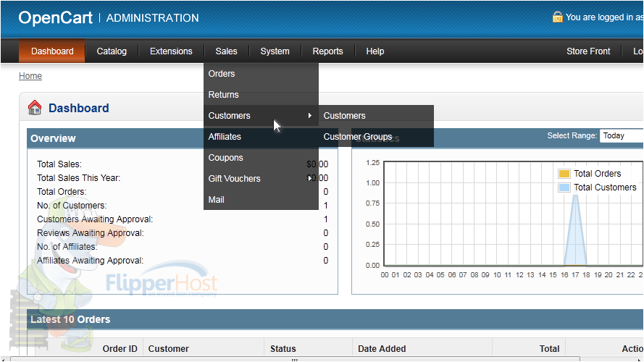Image resolution: width=644 pixels, height=362 pixels.
Task: Click the Total Sales label
Action: click(59, 164)
